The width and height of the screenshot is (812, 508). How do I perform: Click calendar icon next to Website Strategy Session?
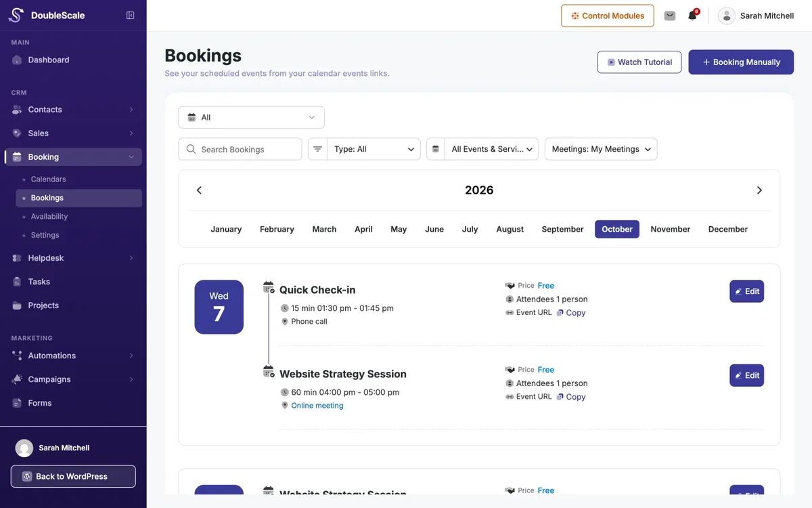(269, 371)
